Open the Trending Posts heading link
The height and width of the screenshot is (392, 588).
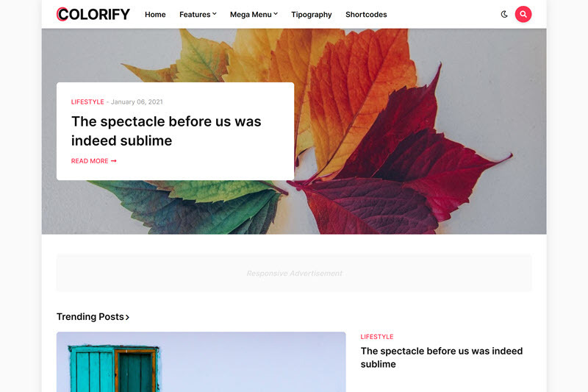click(93, 316)
